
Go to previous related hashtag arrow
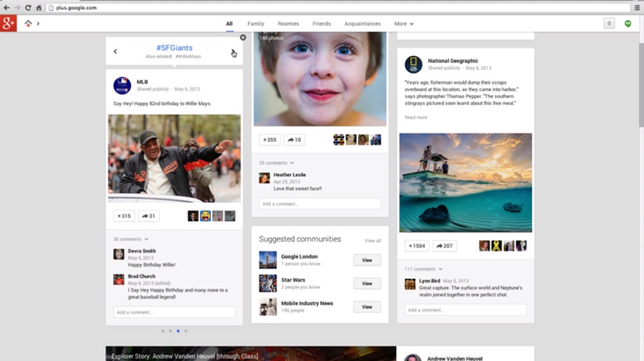pos(115,52)
